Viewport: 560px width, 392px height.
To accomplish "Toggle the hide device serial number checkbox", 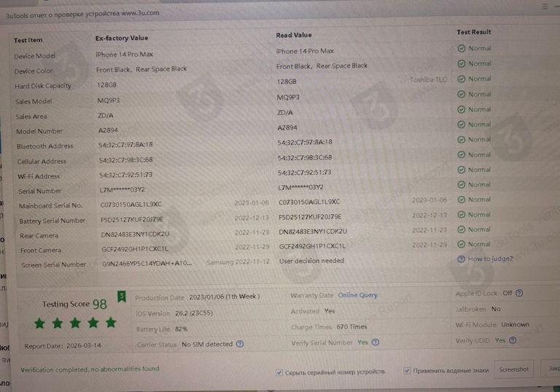I will click(279, 372).
